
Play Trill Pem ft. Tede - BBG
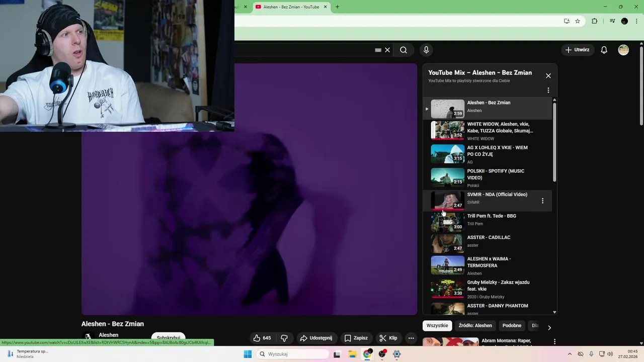488,221
